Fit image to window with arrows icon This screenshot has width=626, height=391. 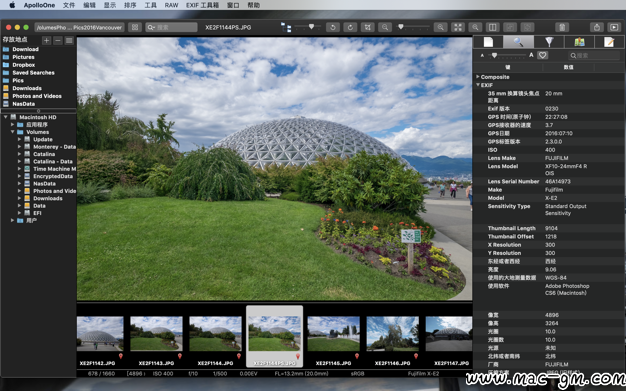[x=458, y=27]
